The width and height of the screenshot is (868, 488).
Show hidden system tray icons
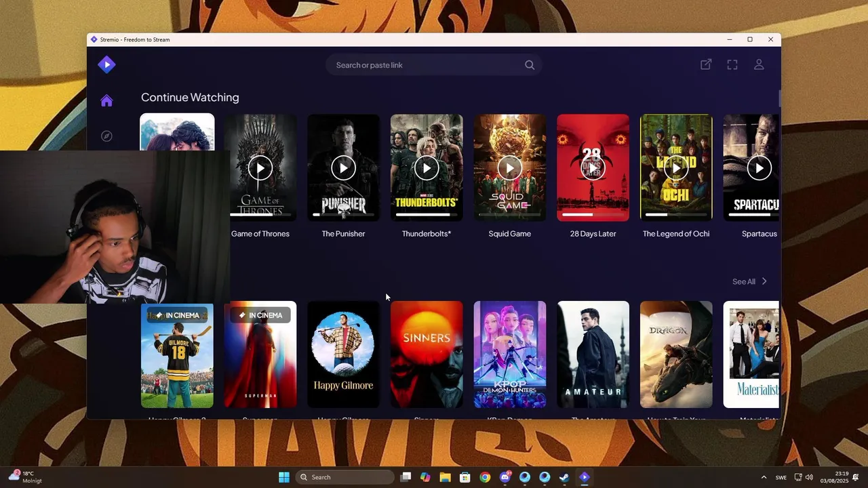(x=764, y=477)
